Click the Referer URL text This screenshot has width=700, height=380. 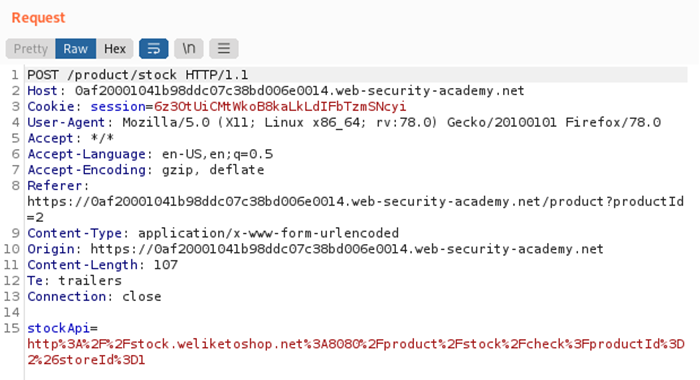click(x=355, y=209)
